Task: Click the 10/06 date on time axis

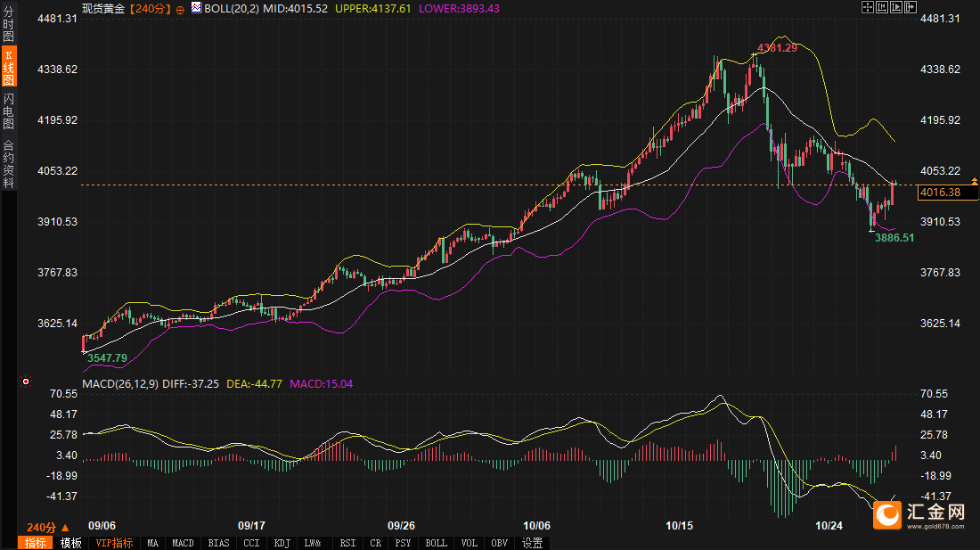Action: (x=537, y=526)
